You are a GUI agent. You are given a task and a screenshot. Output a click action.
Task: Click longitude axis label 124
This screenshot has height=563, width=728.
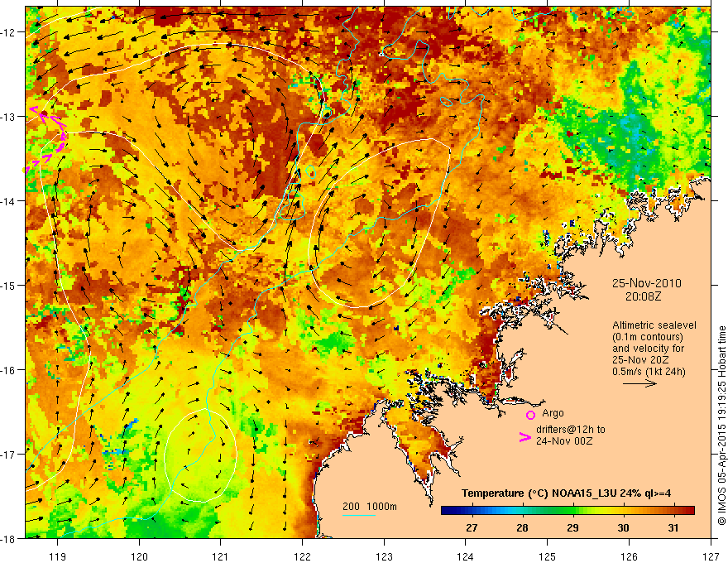465,556
